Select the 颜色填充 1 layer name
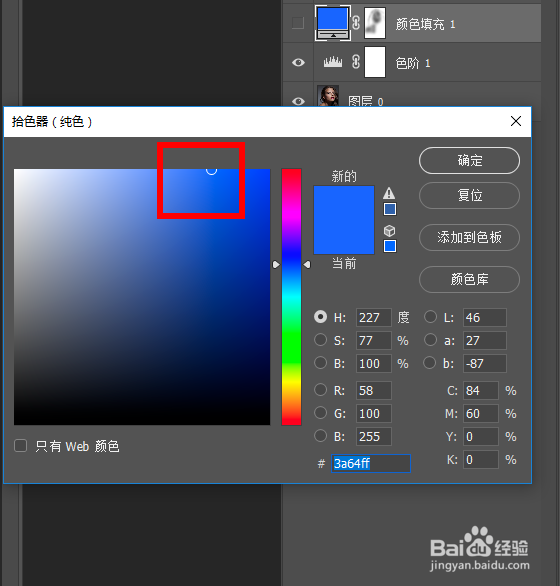The height and width of the screenshot is (586, 560). [x=425, y=24]
